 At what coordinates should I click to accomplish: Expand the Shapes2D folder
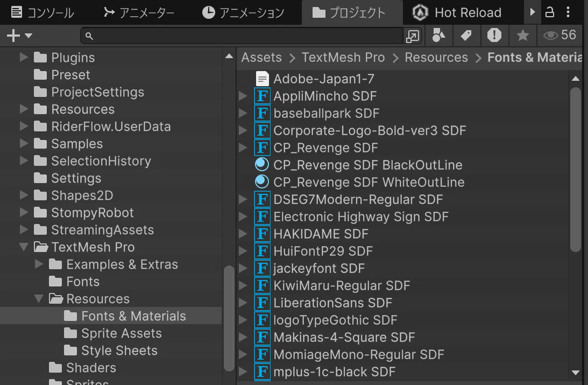point(24,195)
